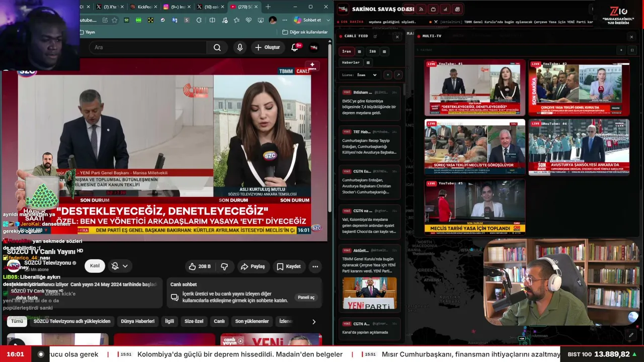The height and width of the screenshot is (362, 644).
Task: Open YouTube #4 Avusturya Şansölyesi stream
Action: coord(579,147)
